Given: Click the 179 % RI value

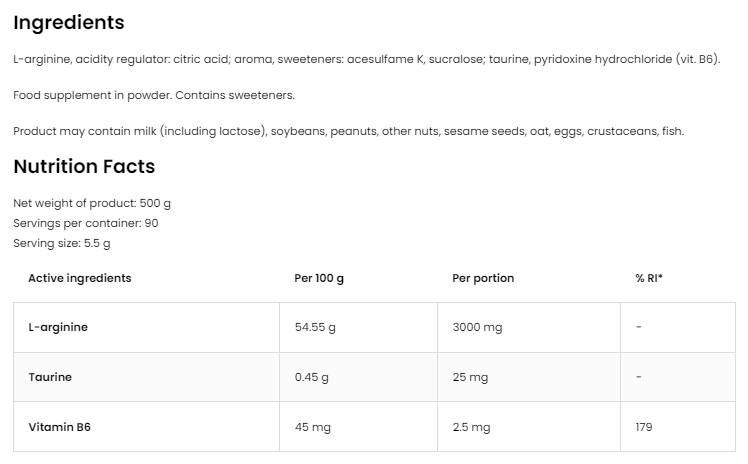Looking at the screenshot, I should pyautogui.click(x=644, y=427).
